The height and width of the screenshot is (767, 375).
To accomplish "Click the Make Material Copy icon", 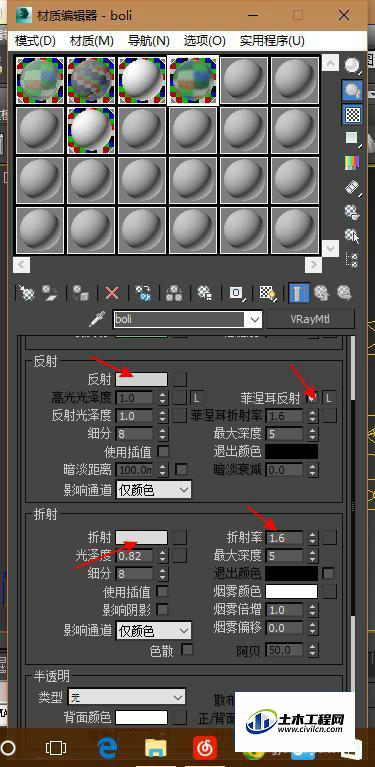I will coord(143,293).
